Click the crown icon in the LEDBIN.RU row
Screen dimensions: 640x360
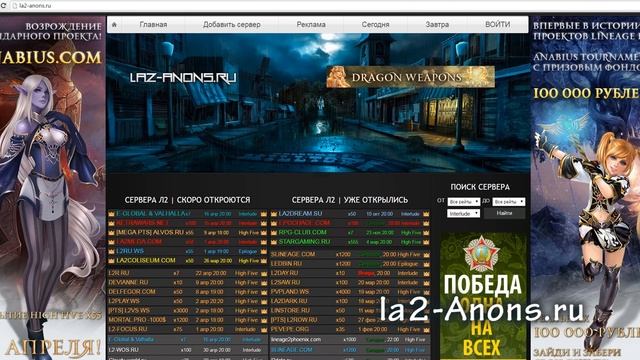click(426, 264)
